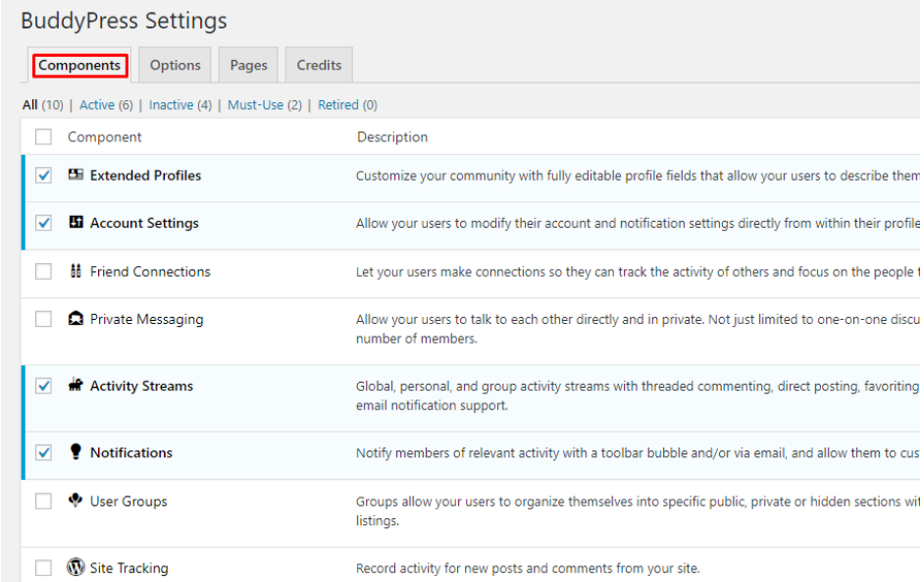Toggle the select-all Component header checkbox

click(43, 137)
